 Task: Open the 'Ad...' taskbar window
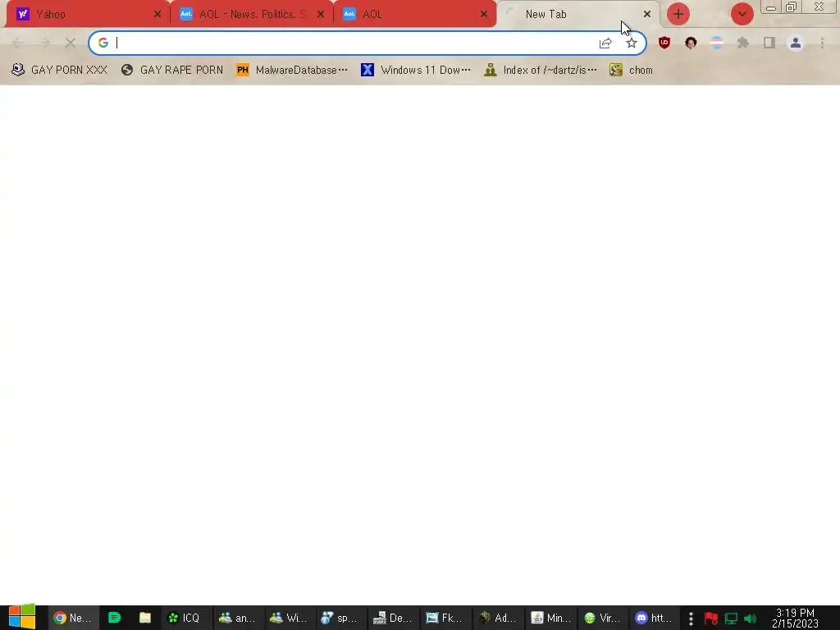point(497,619)
